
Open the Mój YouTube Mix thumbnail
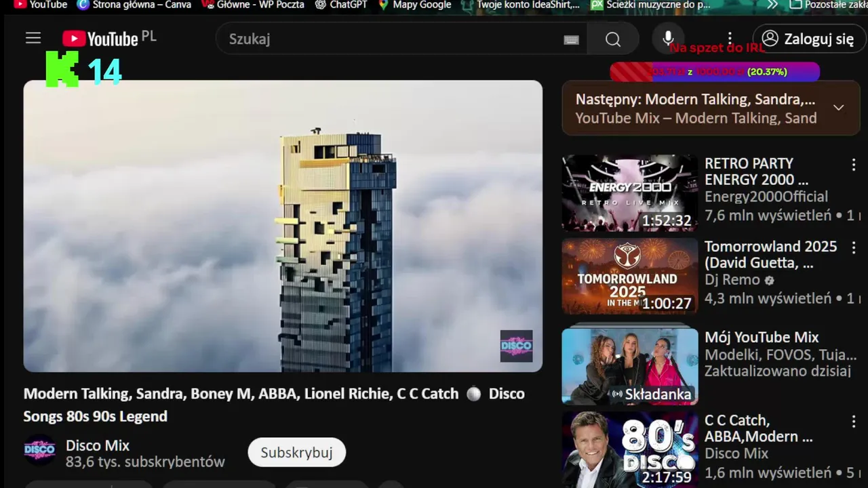pos(629,366)
